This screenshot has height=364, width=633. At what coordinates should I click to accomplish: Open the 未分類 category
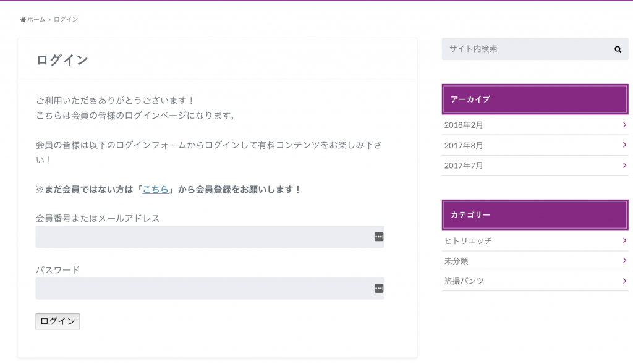(456, 261)
